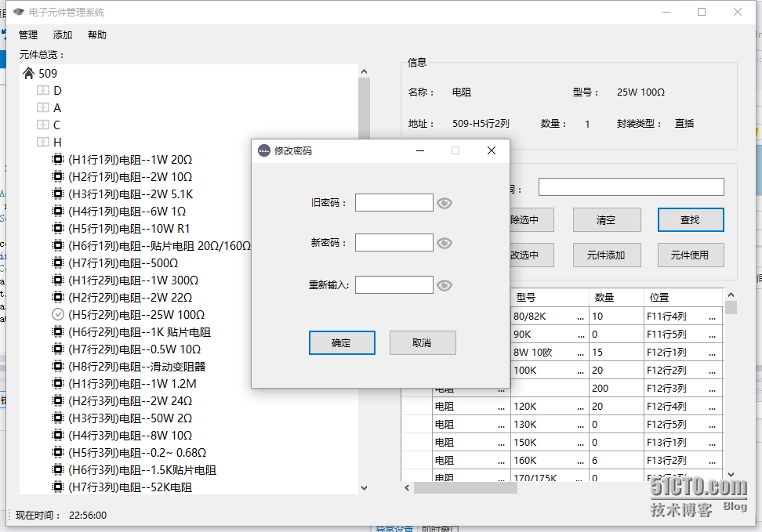Screen dimensions: 762x532
Task: Open the 管理 menu
Action: point(28,35)
